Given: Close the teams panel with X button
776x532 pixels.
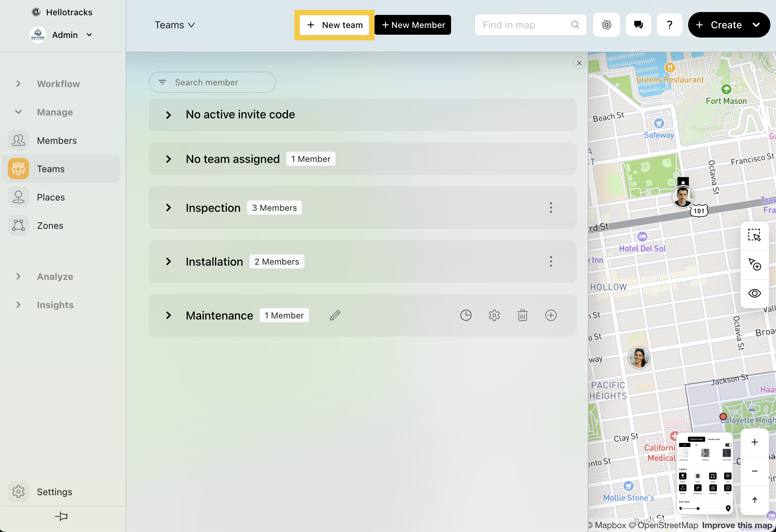Looking at the screenshot, I should point(579,63).
